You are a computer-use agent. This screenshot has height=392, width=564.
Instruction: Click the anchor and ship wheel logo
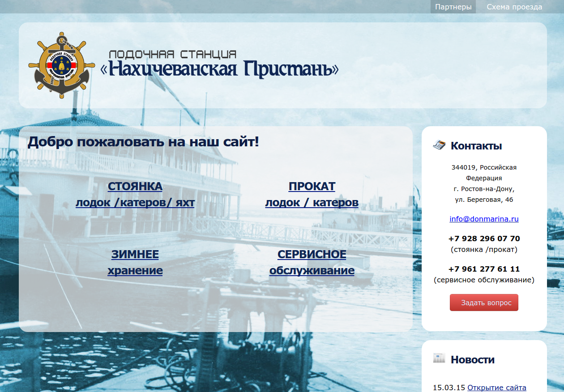62,65
